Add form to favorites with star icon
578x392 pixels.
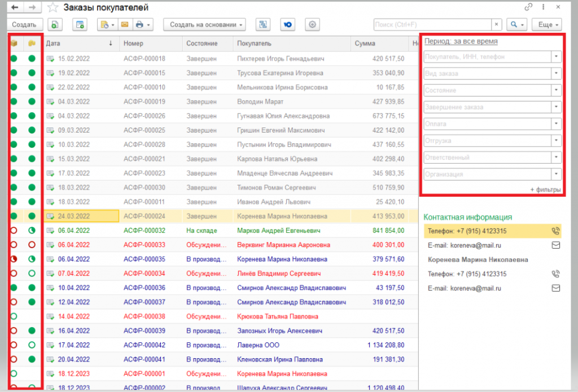(x=53, y=7)
